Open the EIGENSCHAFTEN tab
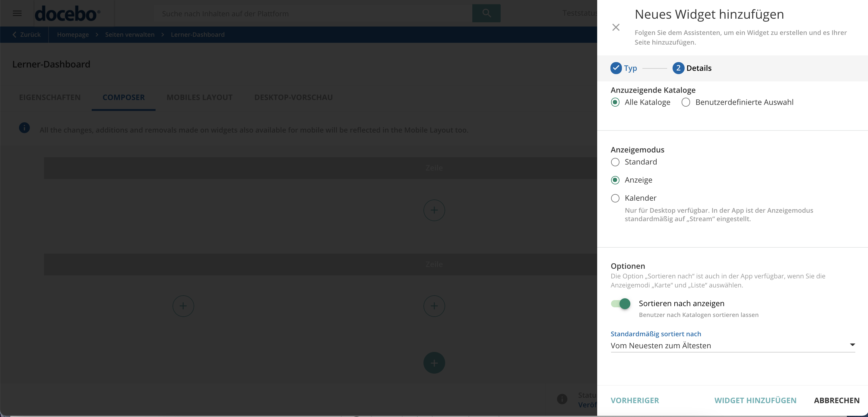 (x=50, y=97)
